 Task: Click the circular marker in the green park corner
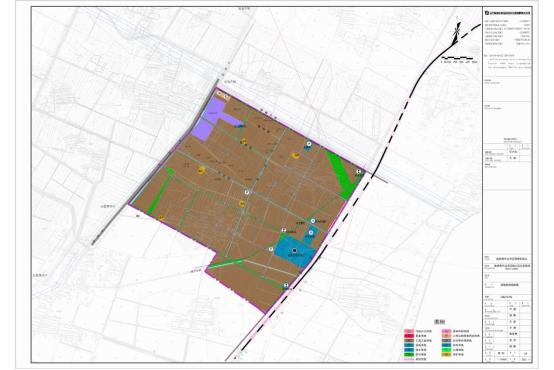pos(359,171)
